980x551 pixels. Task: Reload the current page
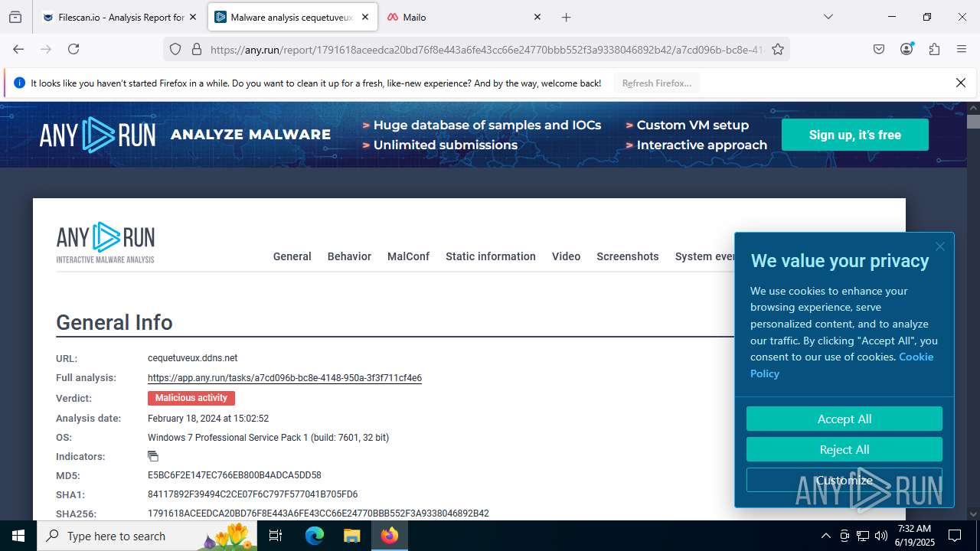(x=73, y=49)
